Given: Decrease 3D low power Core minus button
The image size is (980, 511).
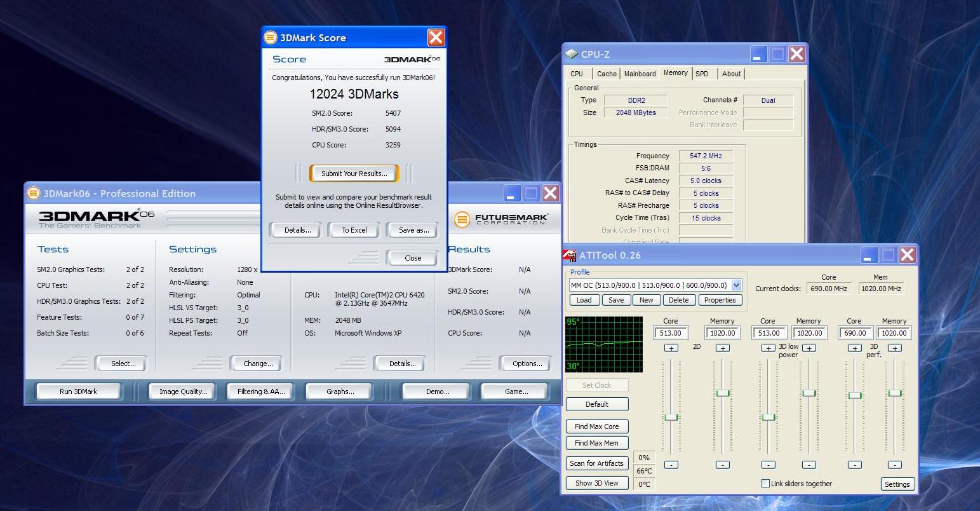Looking at the screenshot, I should coord(768,465).
